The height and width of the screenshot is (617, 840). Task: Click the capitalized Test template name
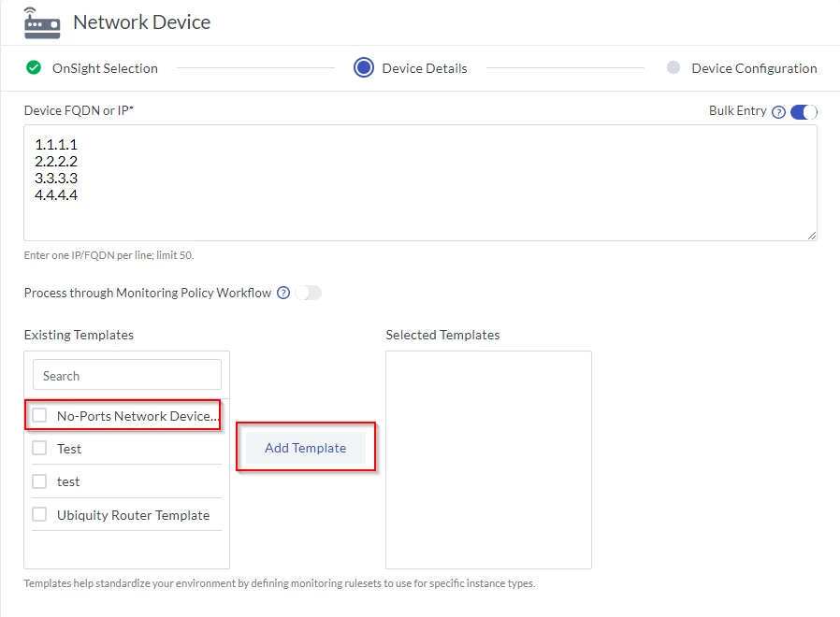coord(69,449)
